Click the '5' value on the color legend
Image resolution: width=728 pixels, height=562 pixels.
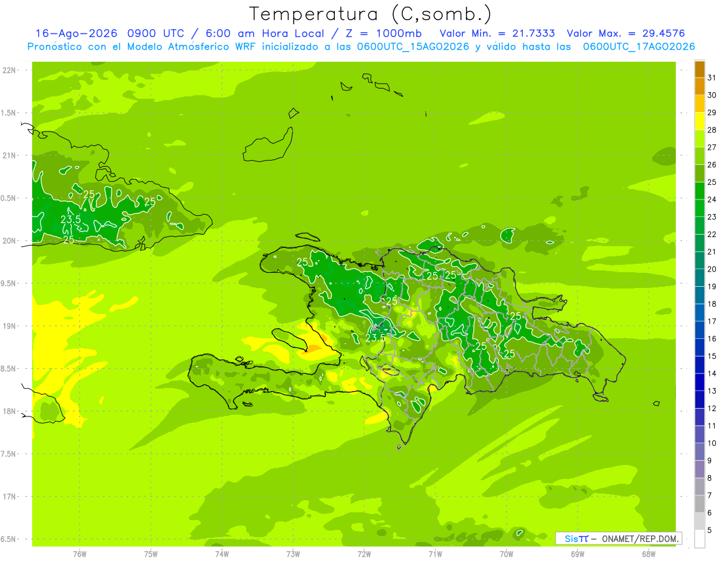(710, 530)
